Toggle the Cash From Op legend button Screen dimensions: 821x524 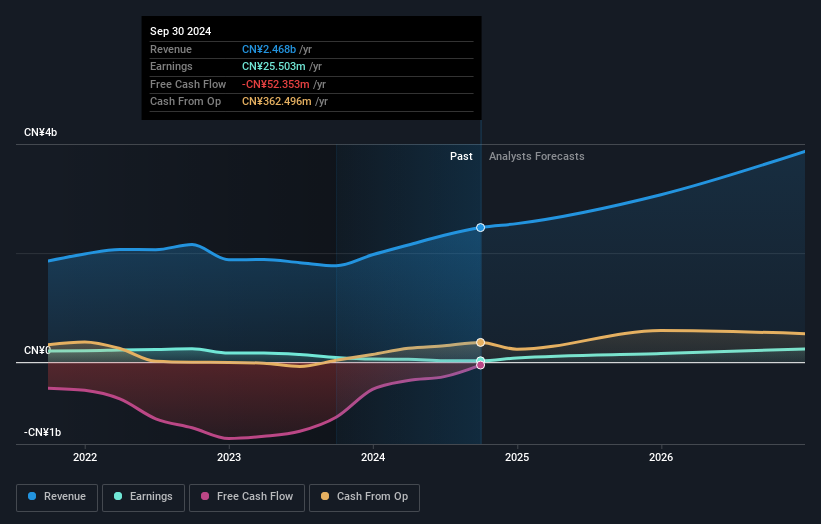click(364, 497)
